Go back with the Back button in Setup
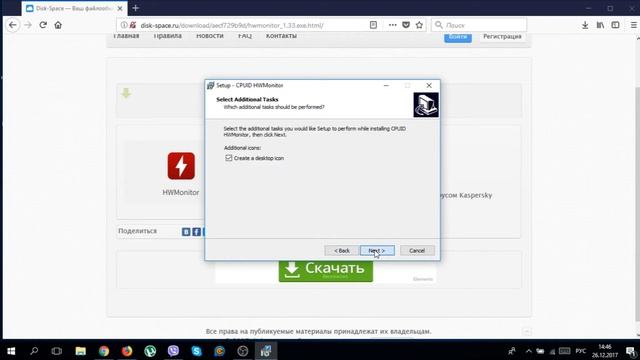640x360 pixels. pos(342,251)
